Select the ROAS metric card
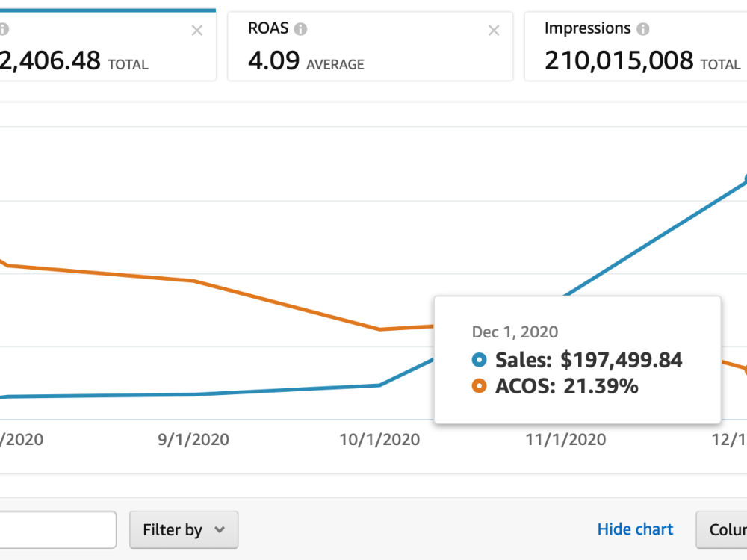 click(371, 46)
